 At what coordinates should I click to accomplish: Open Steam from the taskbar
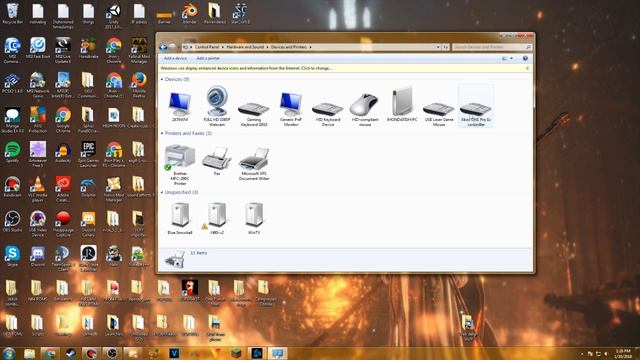tap(70, 353)
